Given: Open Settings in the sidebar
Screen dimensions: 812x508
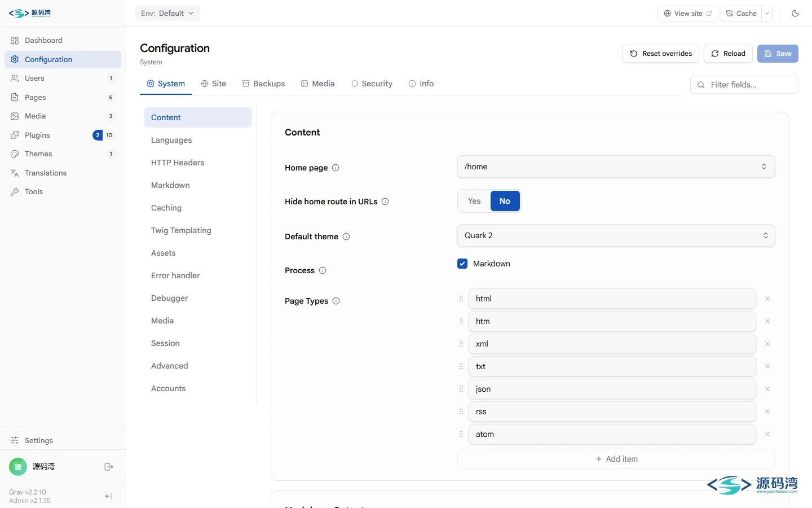Looking at the screenshot, I should click(63, 440).
